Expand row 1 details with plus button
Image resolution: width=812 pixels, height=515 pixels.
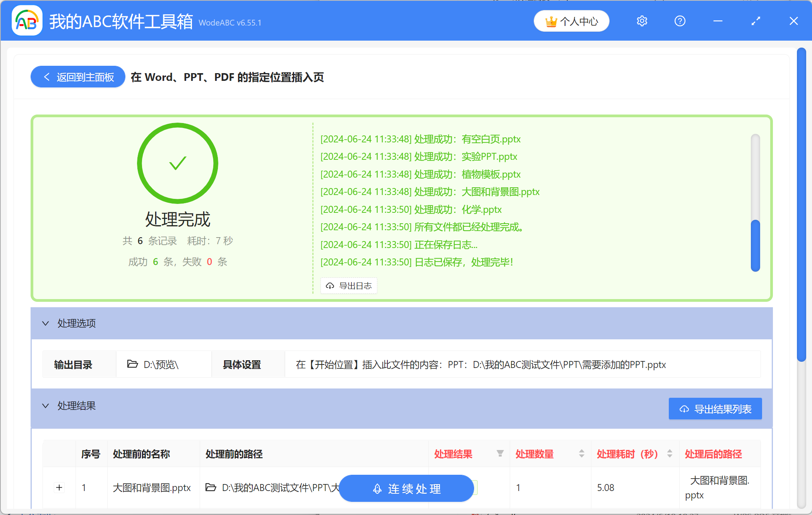59,488
